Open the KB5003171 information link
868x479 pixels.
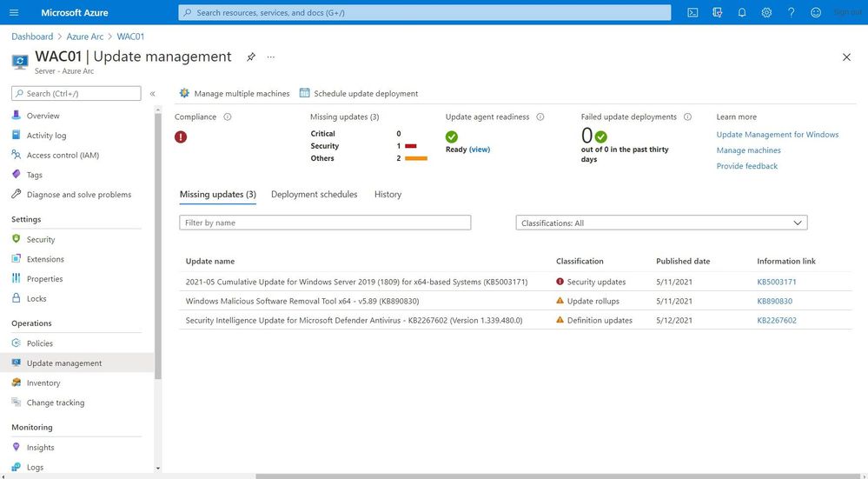coord(777,282)
